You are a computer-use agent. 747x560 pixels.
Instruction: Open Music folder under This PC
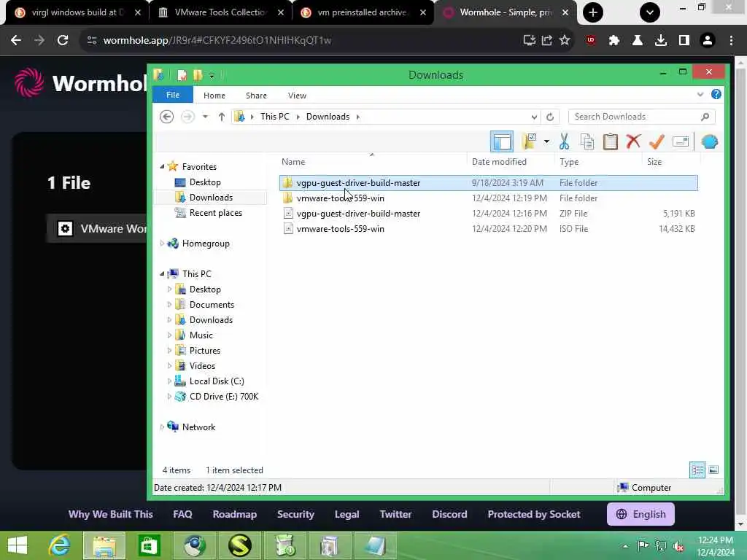click(x=201, y=335)
